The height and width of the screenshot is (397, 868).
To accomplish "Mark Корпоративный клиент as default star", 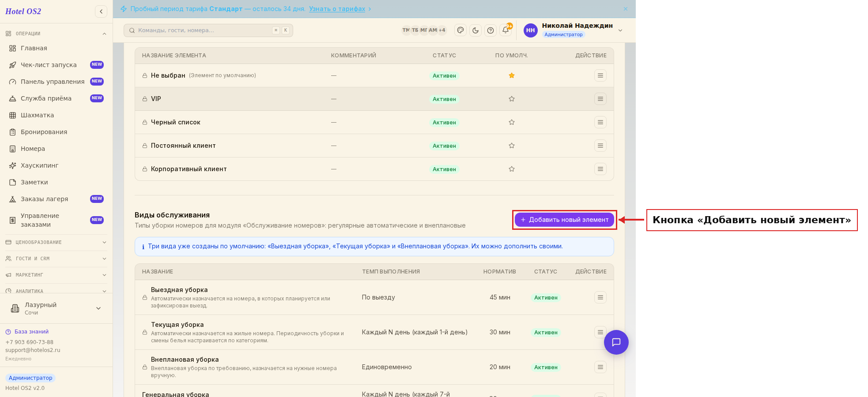I will pos(512,169).
